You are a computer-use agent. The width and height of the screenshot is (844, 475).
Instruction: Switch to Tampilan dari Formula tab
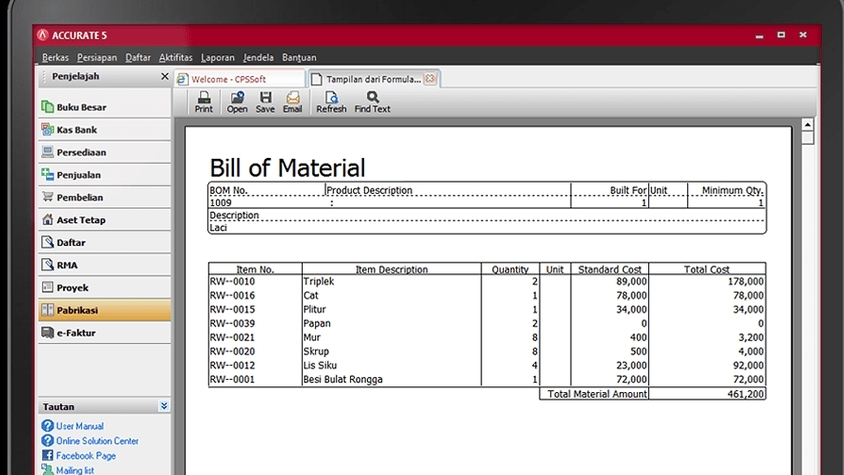tap(373, 79)
